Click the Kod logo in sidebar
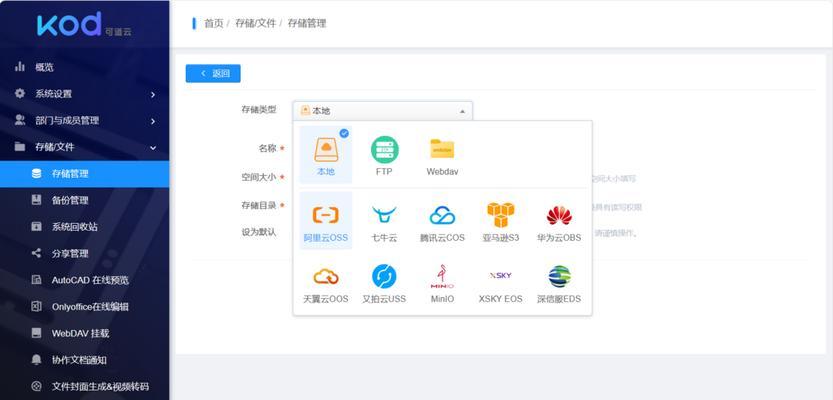 84,25
